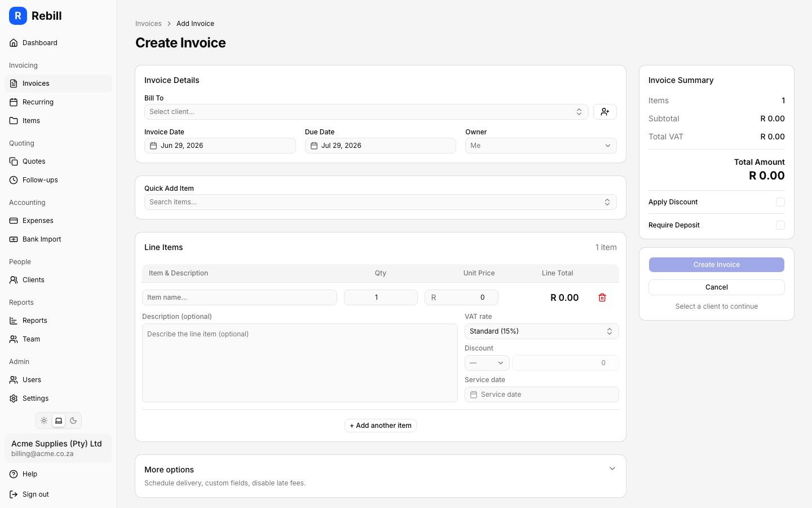Click the Discount amount input field
The height and width of the screenshot is (508, 812).
566,363
